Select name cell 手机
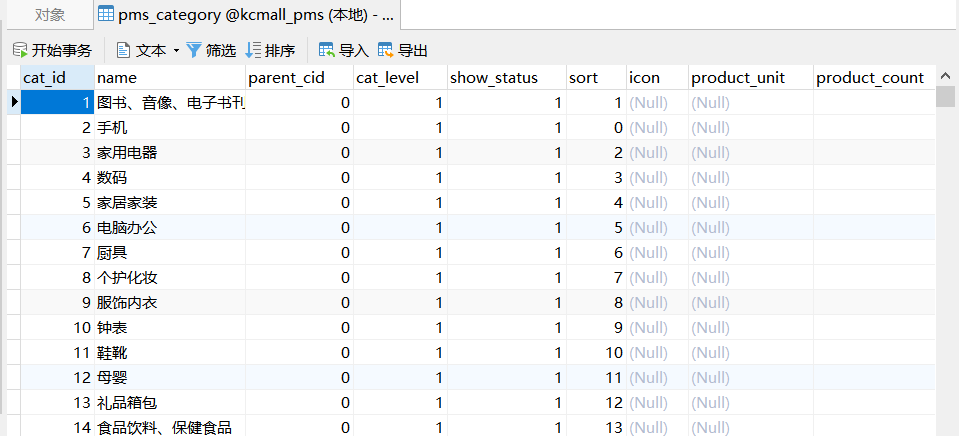Image resolution: width=960 pixels, height=436 pixels. [170, 127]
